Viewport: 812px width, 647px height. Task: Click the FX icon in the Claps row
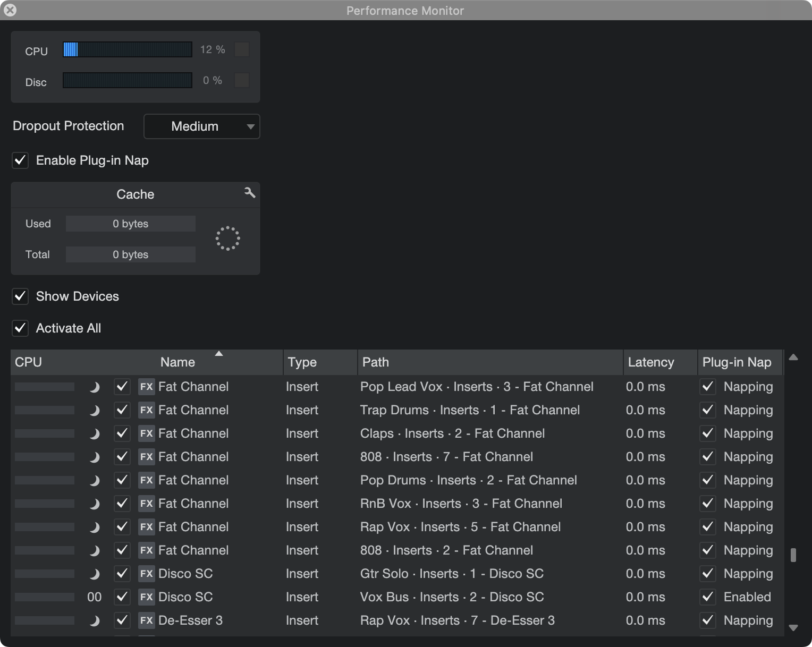pos(146,433)
